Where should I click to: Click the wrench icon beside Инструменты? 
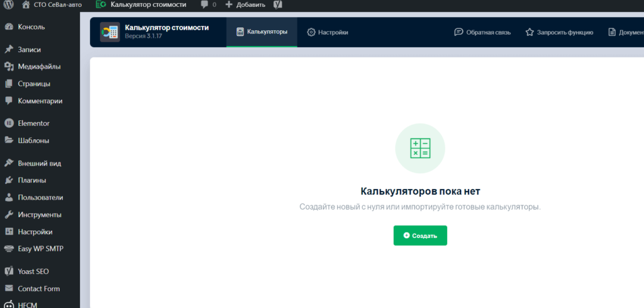9,215
